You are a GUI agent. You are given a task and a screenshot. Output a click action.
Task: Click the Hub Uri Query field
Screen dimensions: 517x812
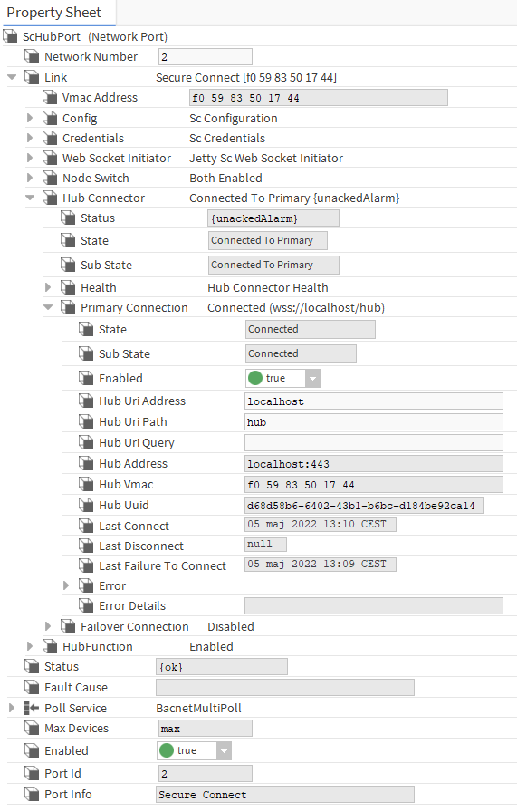[374, 443]
